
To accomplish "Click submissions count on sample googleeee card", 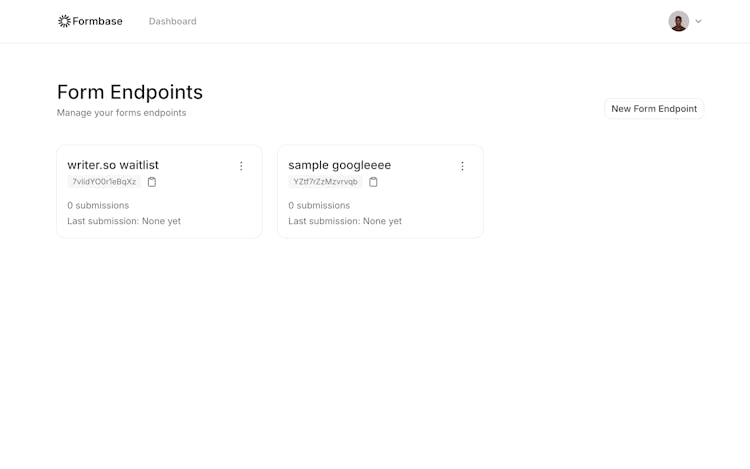I will pyautogui.click(x=319, y=205).
